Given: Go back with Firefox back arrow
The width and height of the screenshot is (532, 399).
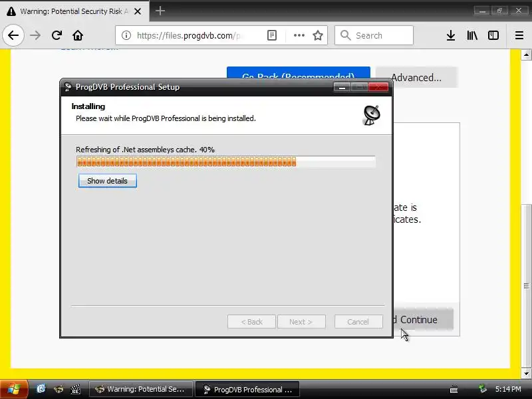Looking at the screenshot, I should (13, 35).
